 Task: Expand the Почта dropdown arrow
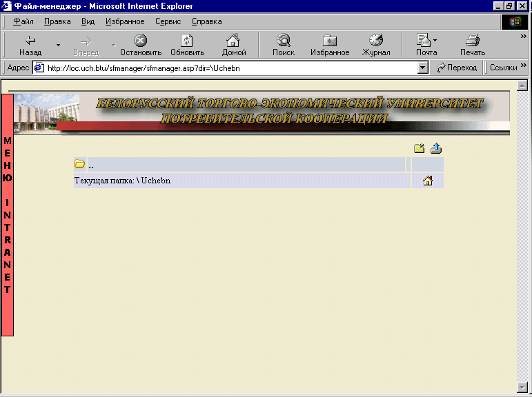[x=435, y=41]
